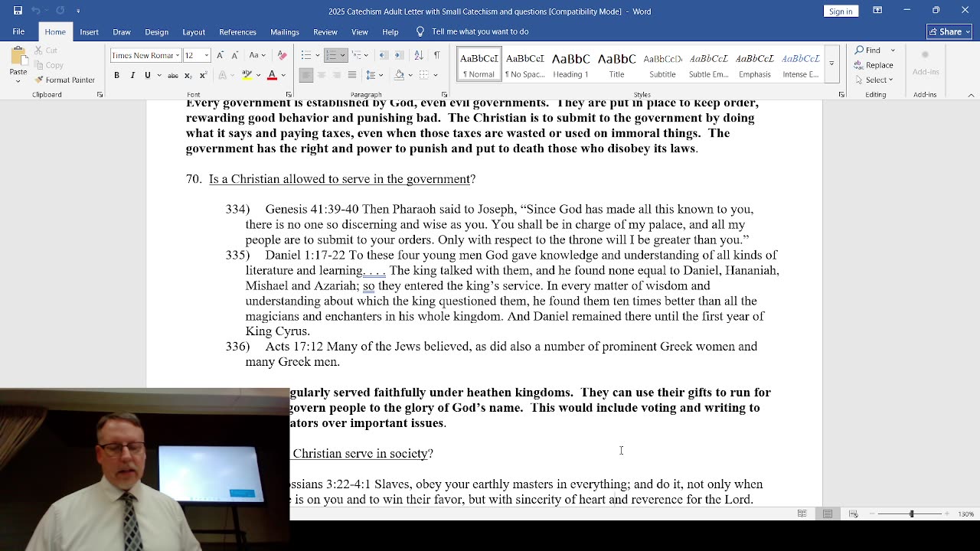
Task: Switch to the Design tab
Action: click(156, 31)
